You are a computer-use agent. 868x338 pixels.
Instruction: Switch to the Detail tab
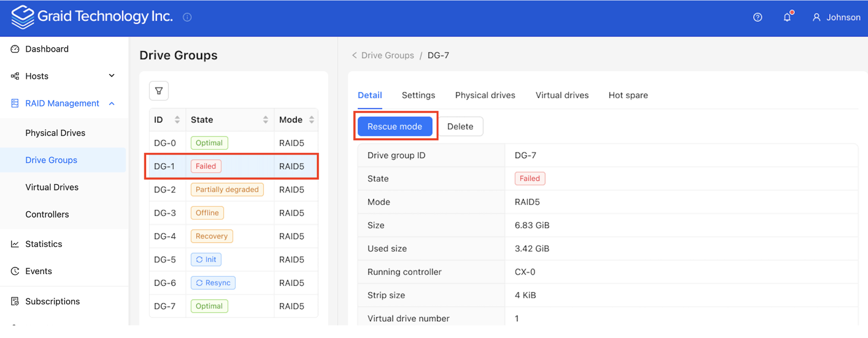[370, 95]
